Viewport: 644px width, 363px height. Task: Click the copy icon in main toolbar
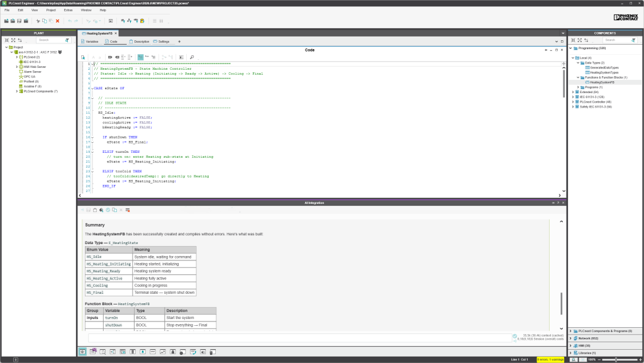(45, 21)
